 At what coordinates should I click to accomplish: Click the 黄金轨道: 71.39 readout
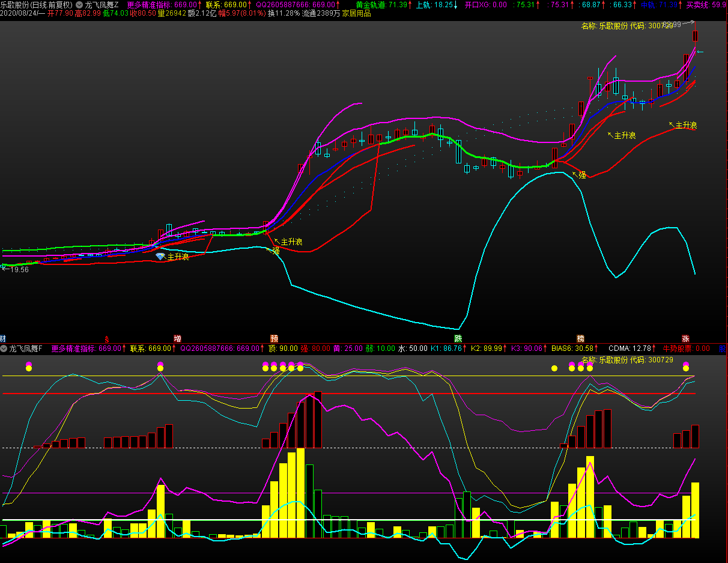point(381,4)
